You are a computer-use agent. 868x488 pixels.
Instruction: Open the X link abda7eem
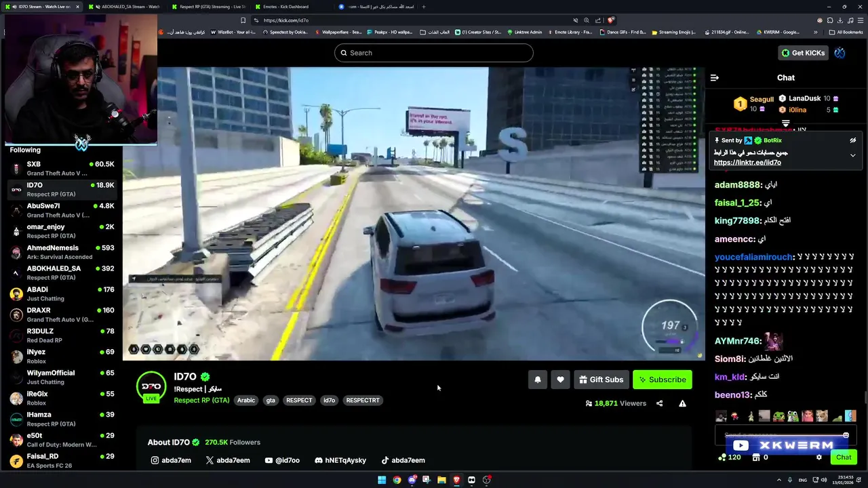pos(228,460)
